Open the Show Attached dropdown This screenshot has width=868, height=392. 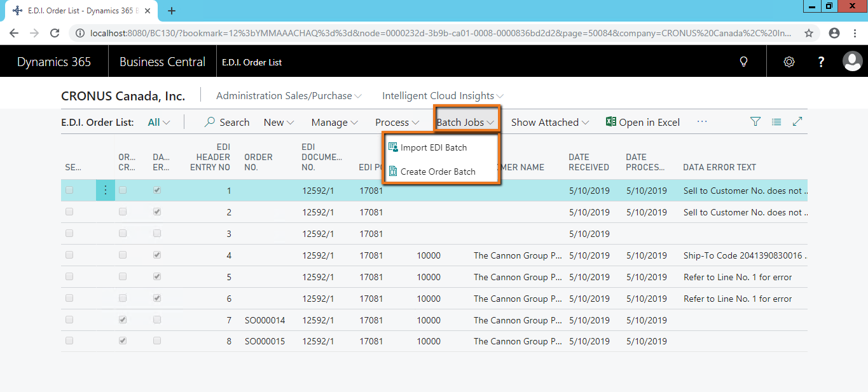(x=550, y=123)
